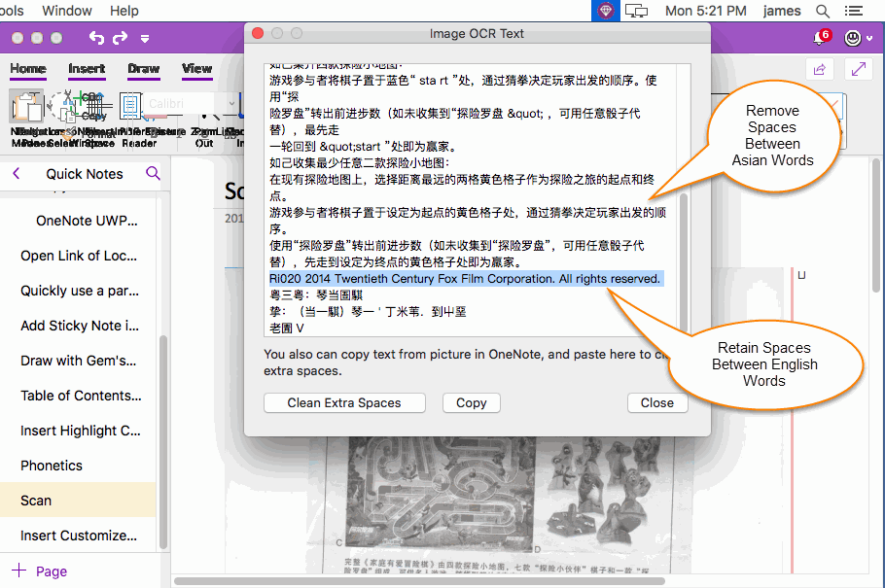Image resolution: width=885 pixels, height=588 pixels.
Task: Click the Immersive Reader icon in the ribbon
Action: point(130,106)
